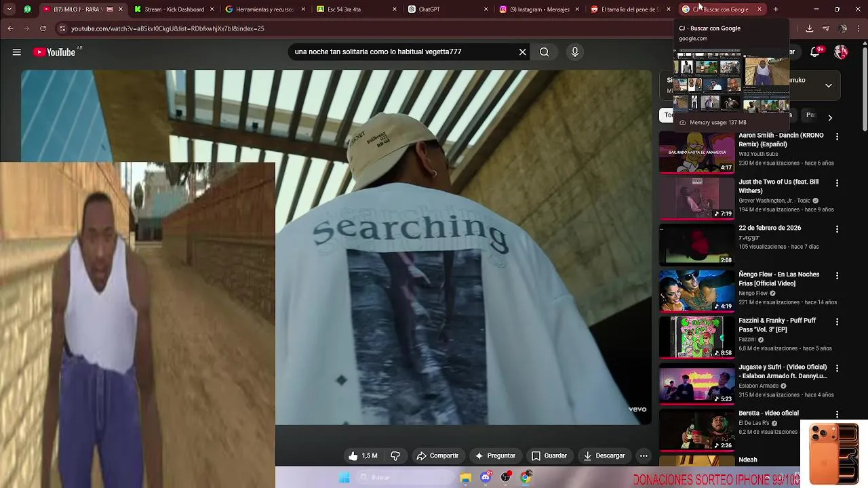Open browser tab search dropdown arrow
868x488 pixels.
[x=9, y=9]
